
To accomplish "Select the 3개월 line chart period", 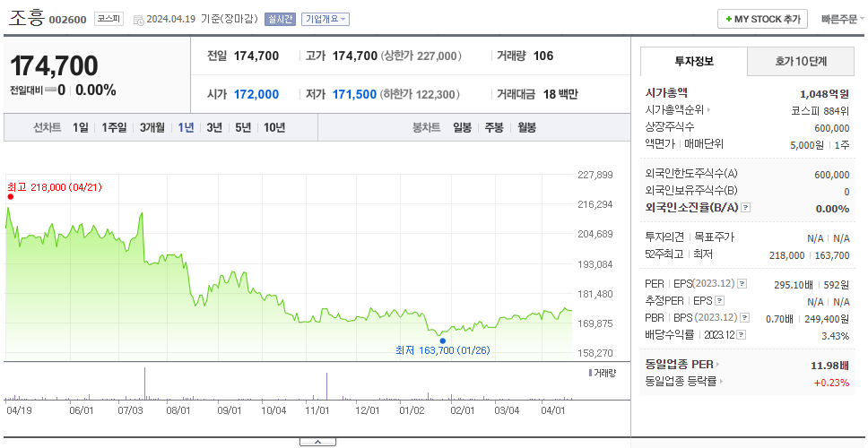I will point(152,128).
